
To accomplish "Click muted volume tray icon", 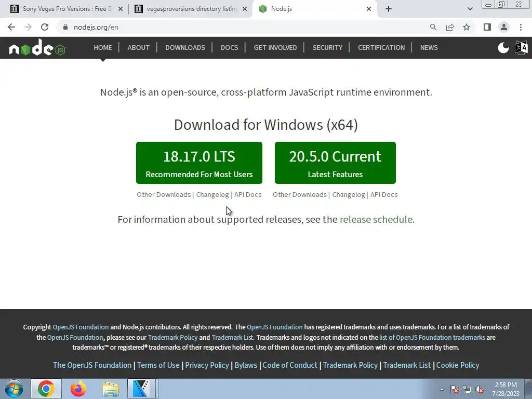I will pyautogui.click(x=480, y=390).
